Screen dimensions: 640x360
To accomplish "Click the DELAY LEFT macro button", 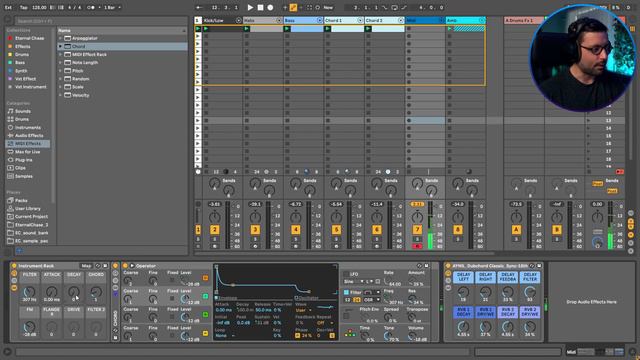I will [x=463, y=277].
